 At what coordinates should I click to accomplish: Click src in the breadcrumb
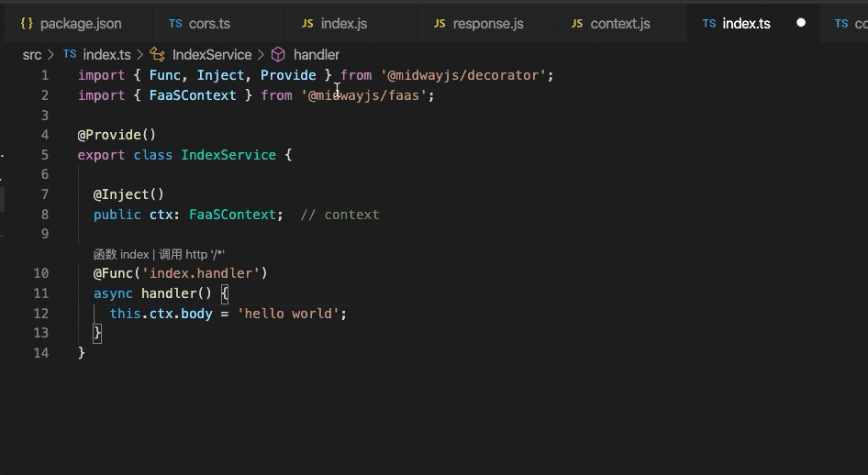pyautogui.click(x=32, y=55)
